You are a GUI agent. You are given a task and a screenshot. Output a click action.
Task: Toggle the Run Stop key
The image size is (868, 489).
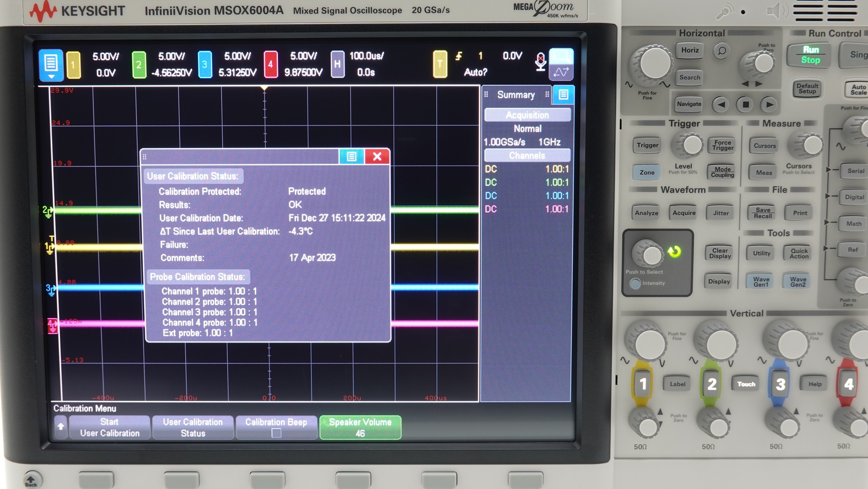[810, 55]
